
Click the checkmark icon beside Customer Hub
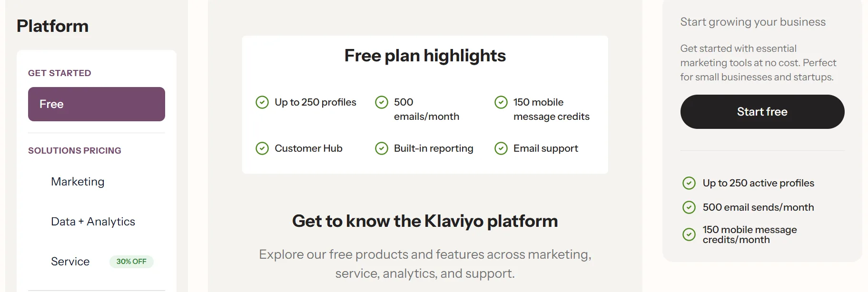pos(262,148)
